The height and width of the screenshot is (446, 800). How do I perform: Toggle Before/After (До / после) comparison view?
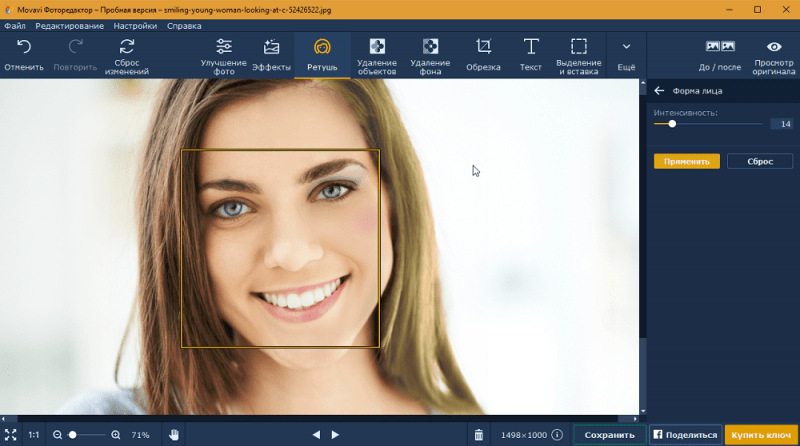[x=720, y=48]
